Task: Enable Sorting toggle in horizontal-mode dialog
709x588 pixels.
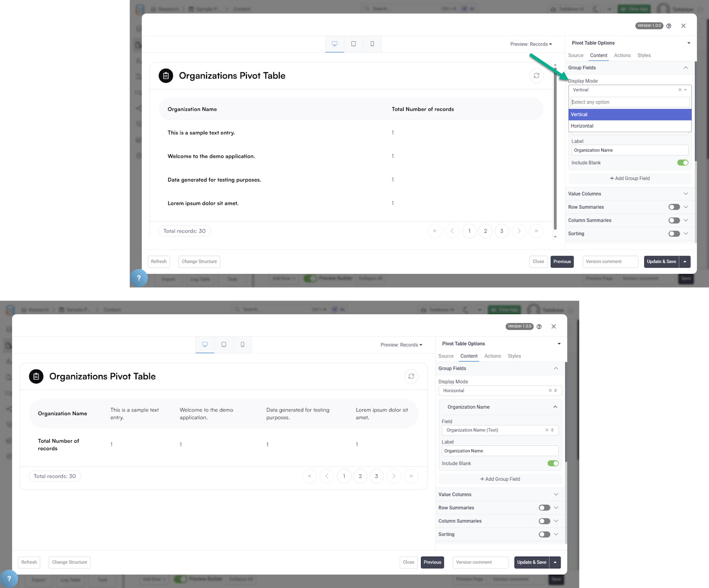Action: (x=544, y=534)
